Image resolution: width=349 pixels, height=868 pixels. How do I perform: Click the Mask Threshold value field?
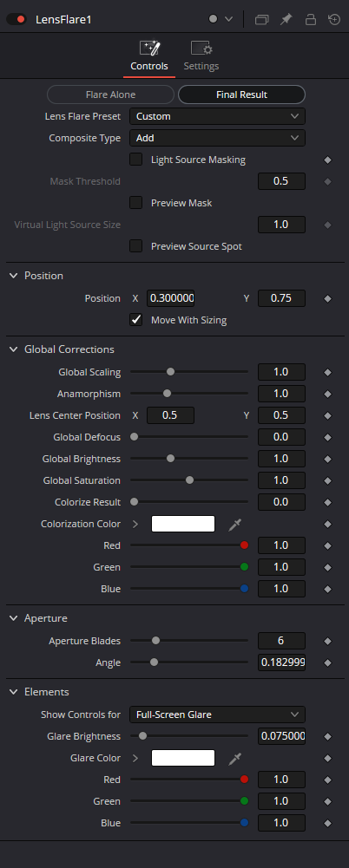281,181
